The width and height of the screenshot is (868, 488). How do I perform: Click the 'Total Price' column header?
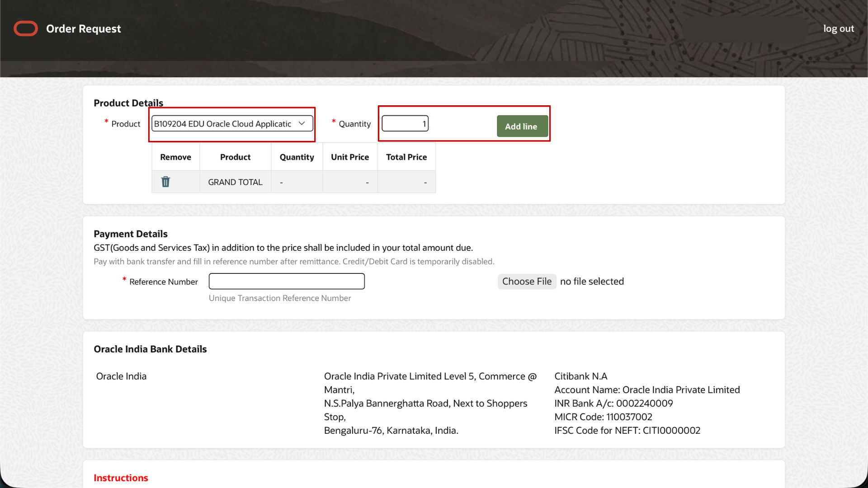tap(406, 157)
